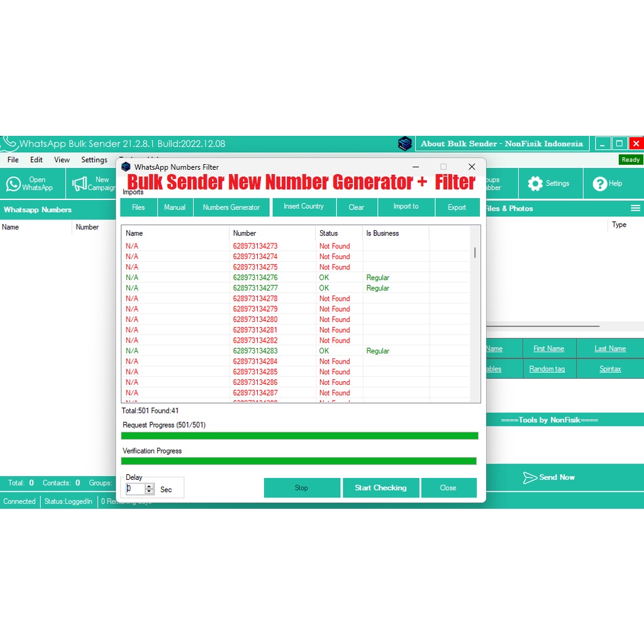
Task: Decrease the Delay seconds with down arrow
Action: pos(149,491)
